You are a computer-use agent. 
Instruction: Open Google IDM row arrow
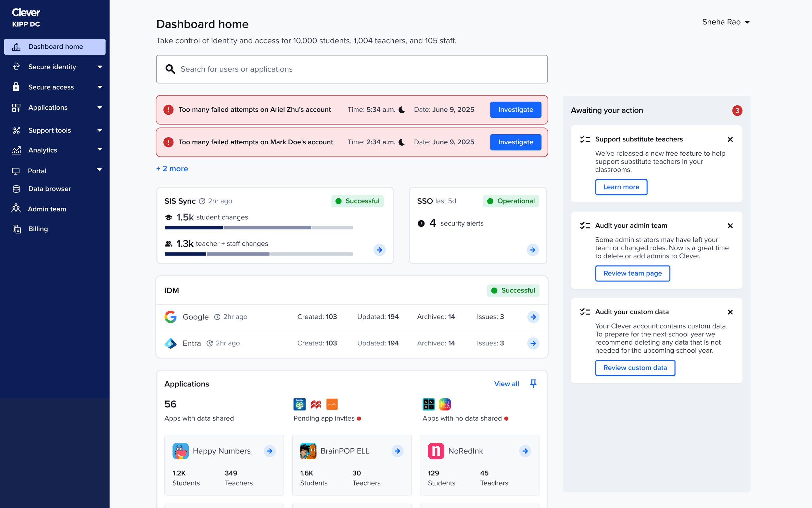click(533, 317)
